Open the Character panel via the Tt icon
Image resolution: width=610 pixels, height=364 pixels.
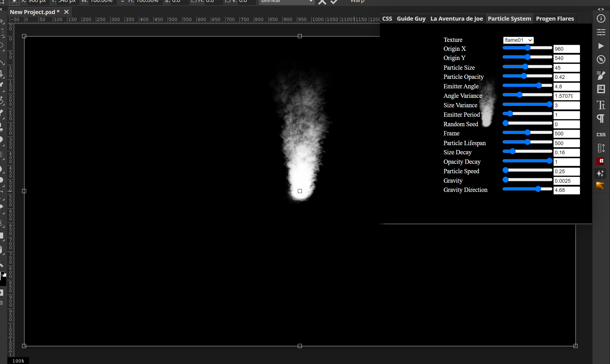(601, 105)
